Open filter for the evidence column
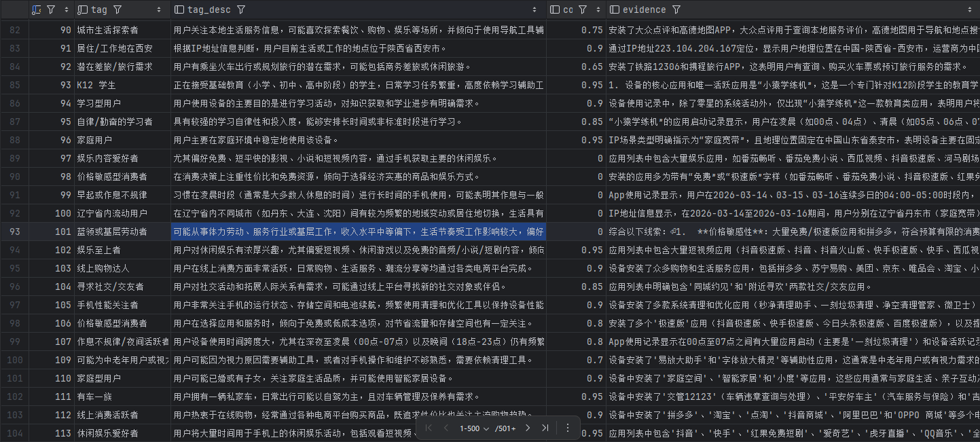 click(676, 10)
